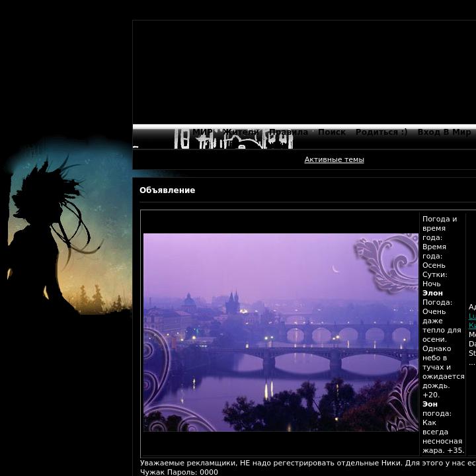Click the Осень season text
This screenshot has width=476, height=476.
tap(434, 266)
